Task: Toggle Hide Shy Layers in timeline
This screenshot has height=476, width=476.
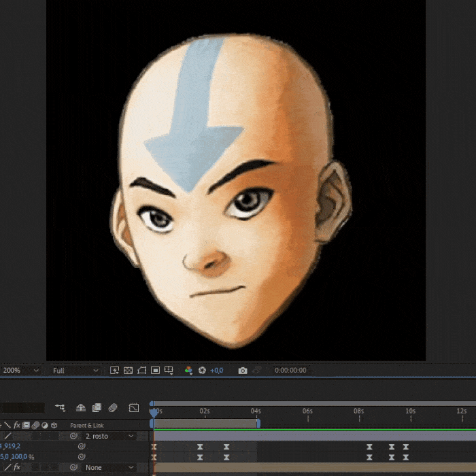Action: (80, 408)
